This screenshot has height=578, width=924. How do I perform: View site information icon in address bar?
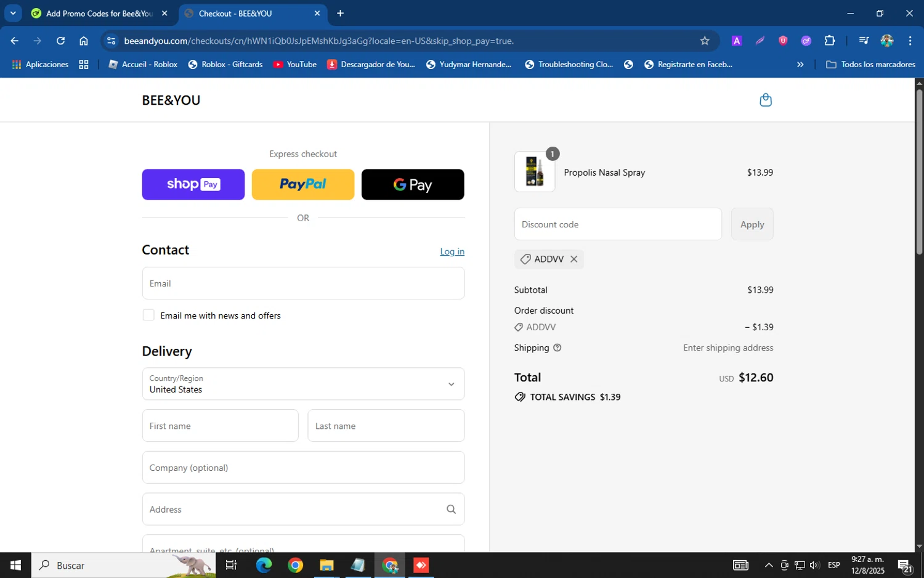(111, 41)
